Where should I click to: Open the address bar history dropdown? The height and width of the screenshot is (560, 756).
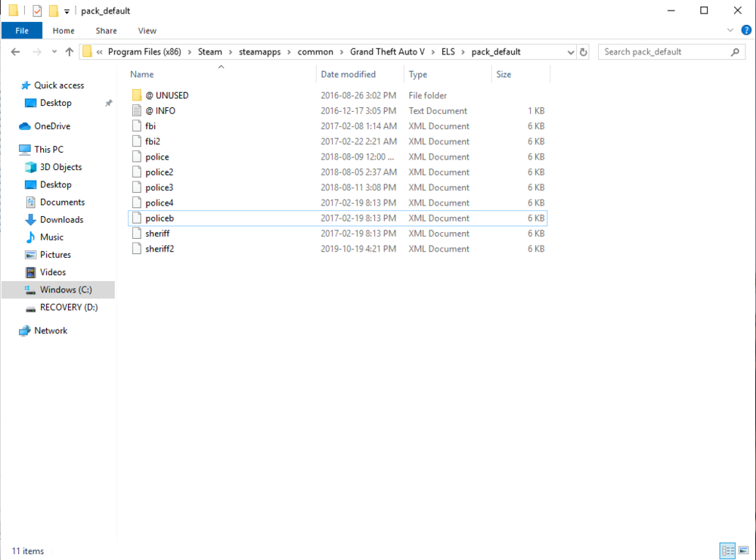point(570,52)
